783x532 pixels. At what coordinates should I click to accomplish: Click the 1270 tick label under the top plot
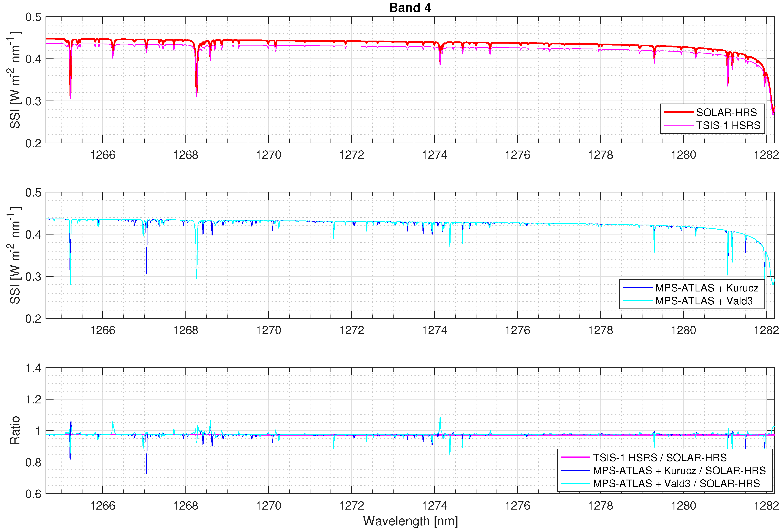(269, 155)
